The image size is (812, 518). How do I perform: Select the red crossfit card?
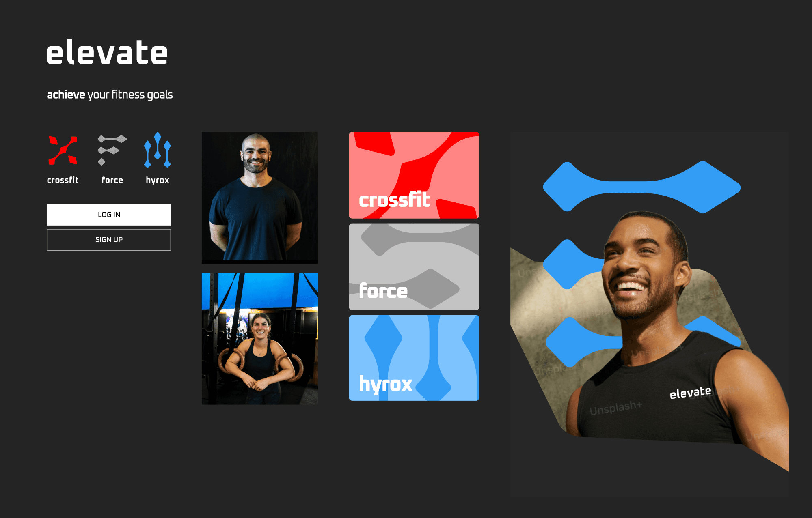(414, 175)
